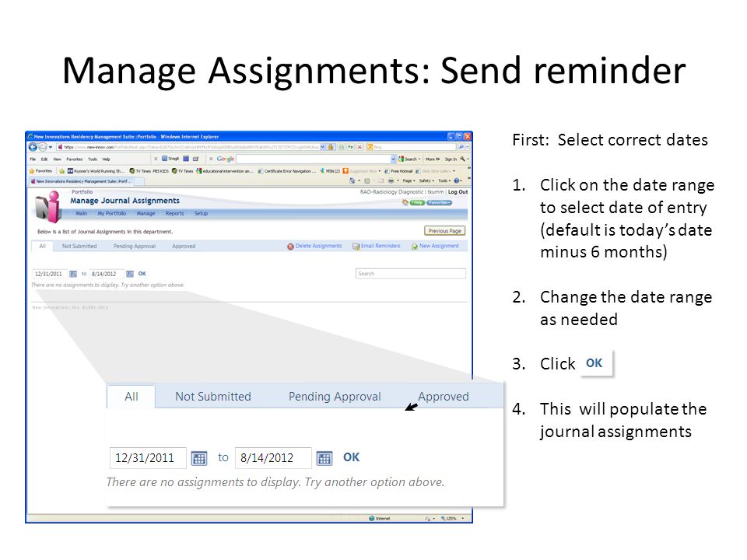This screenshot has width=747, height=560.
Task: Open the Favorites menu in menu bar
Action: (75, 159)
